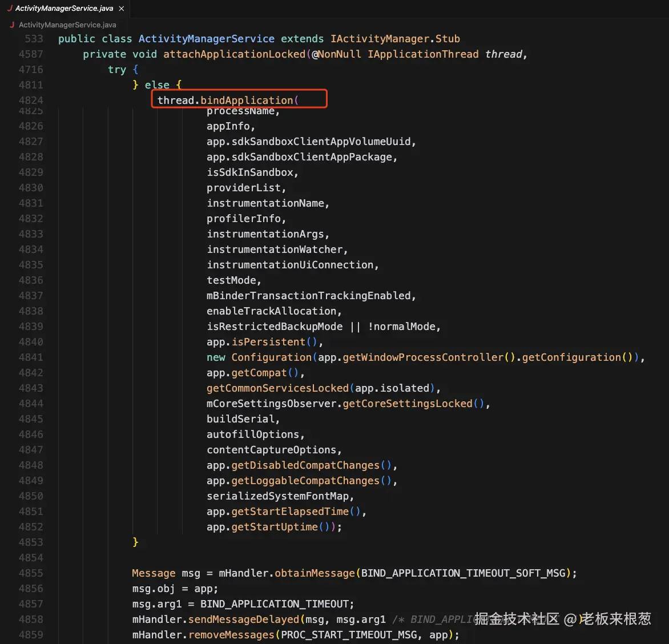Click the providerList argument

[x=244, y=188]
